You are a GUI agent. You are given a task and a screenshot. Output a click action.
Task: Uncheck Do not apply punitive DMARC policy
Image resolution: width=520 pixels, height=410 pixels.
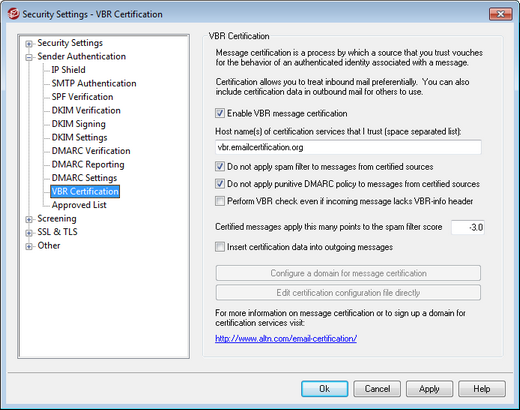click(220, 184)
